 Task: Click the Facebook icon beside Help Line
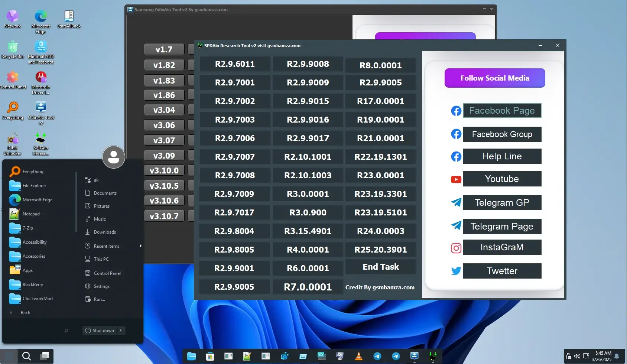tap(456, 156)
